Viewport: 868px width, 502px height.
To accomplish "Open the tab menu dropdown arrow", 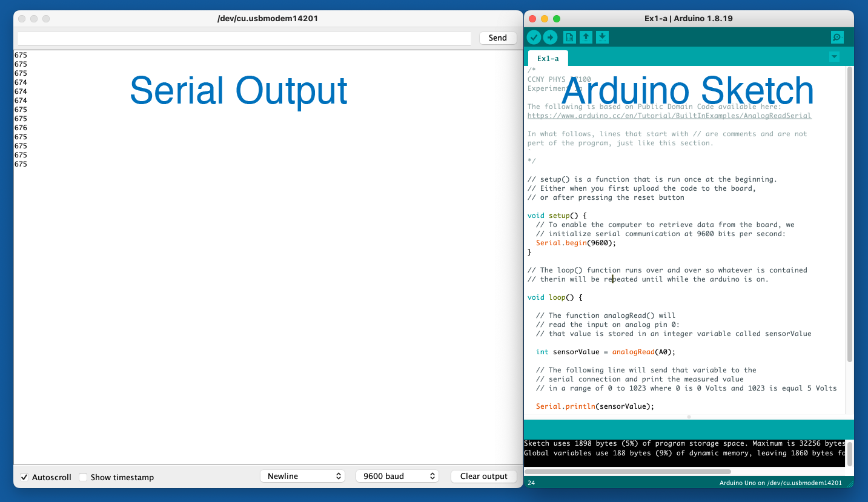I will pos(834,57).
